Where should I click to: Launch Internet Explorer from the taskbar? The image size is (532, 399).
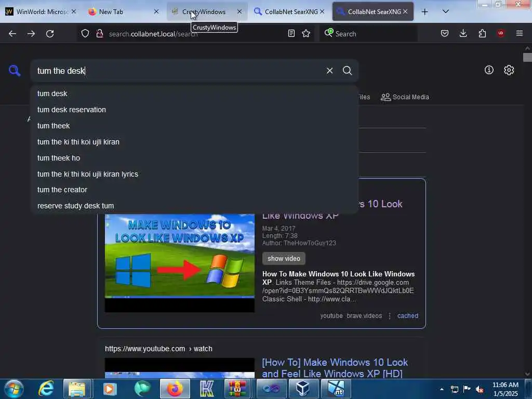[x=46, y=389]
